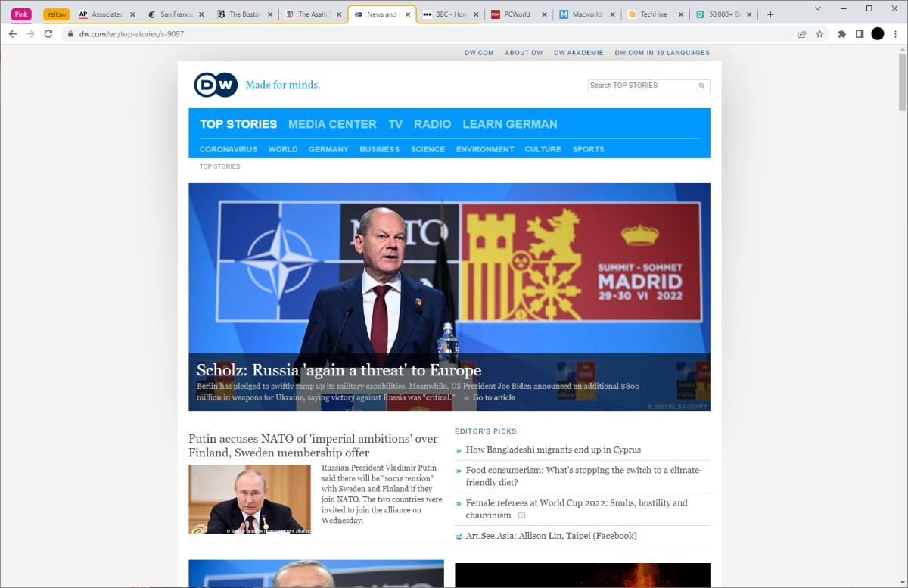Read 'How Bangladeshi migrants end up in Cyprus'

point(553,450)
